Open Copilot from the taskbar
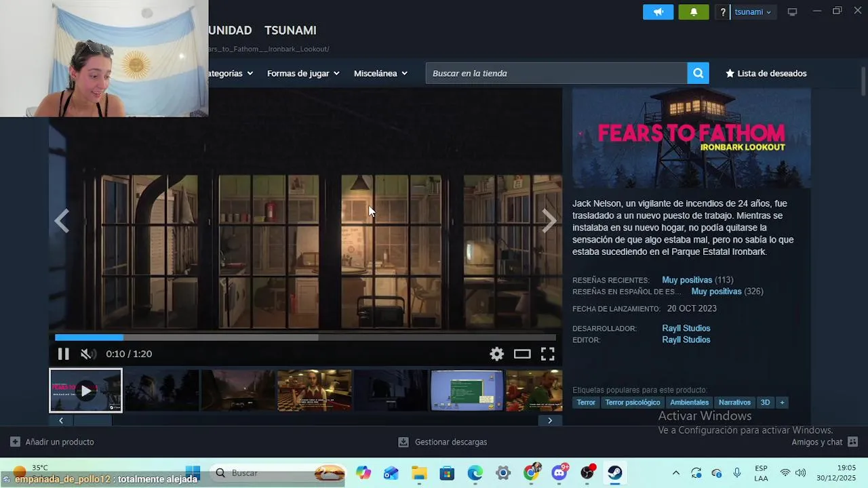The width and height of the screenshot is (868, 488). pyautogui.click(x=363, y=472)
